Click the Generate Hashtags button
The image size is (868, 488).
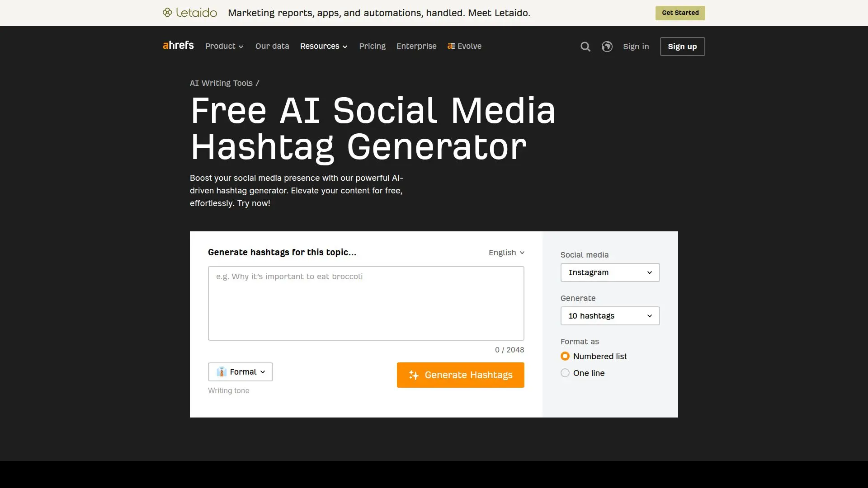tap(461, 375)
